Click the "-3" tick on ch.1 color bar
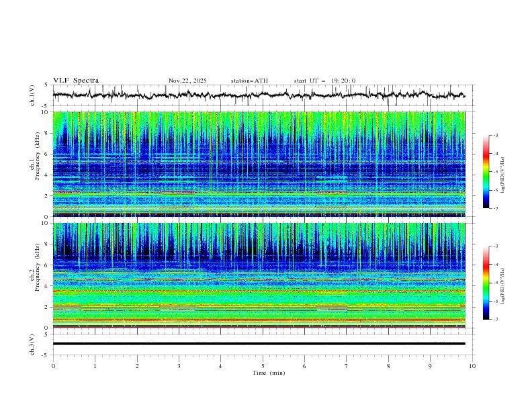532x411 pixels. (496, 135)
